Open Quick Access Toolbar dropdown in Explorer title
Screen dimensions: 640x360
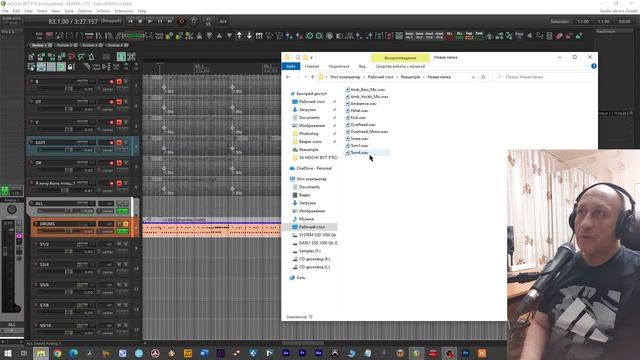click(312, 58)
